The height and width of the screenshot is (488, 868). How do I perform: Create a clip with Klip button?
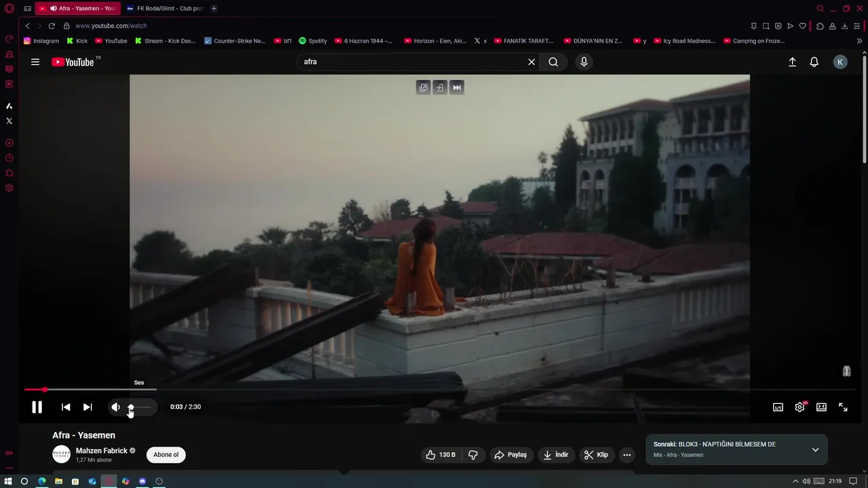click(x=596, y=455)
